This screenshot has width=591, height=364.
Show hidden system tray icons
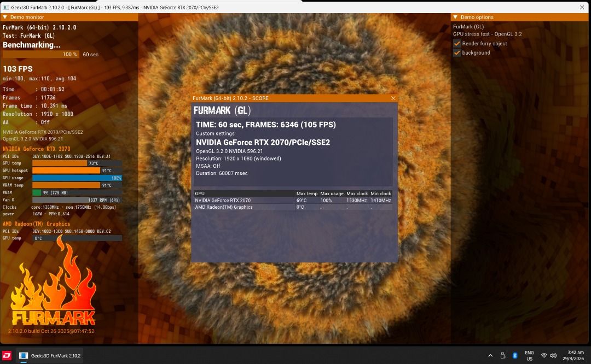[490, 355]
